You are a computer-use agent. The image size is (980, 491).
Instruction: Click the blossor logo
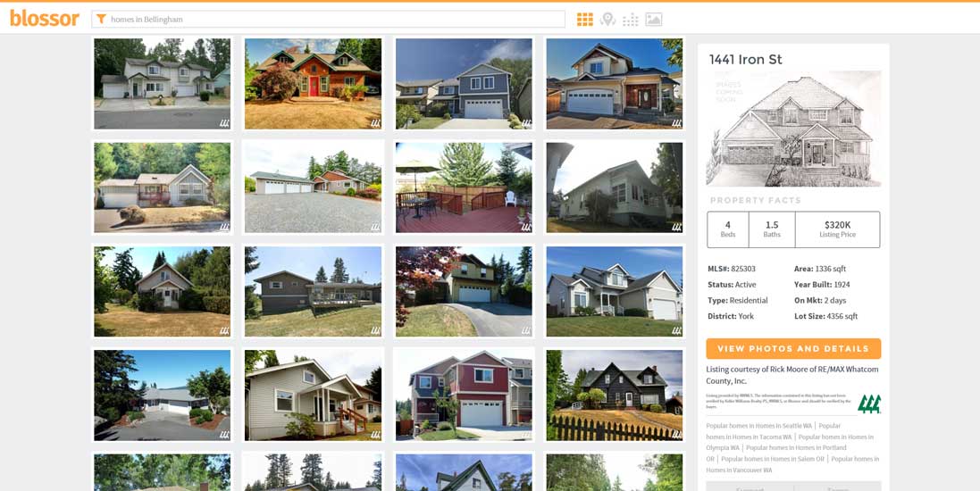(x=45, y=18)
